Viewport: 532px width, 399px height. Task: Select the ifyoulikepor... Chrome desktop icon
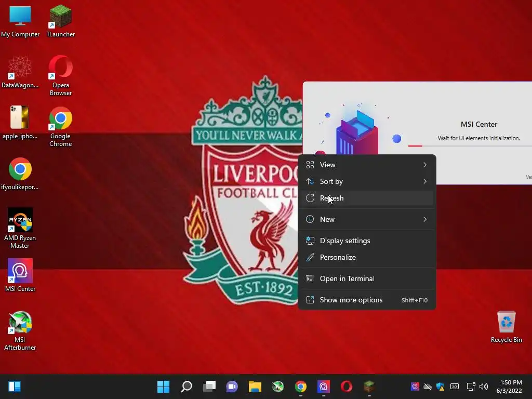[x=20, y=174]
